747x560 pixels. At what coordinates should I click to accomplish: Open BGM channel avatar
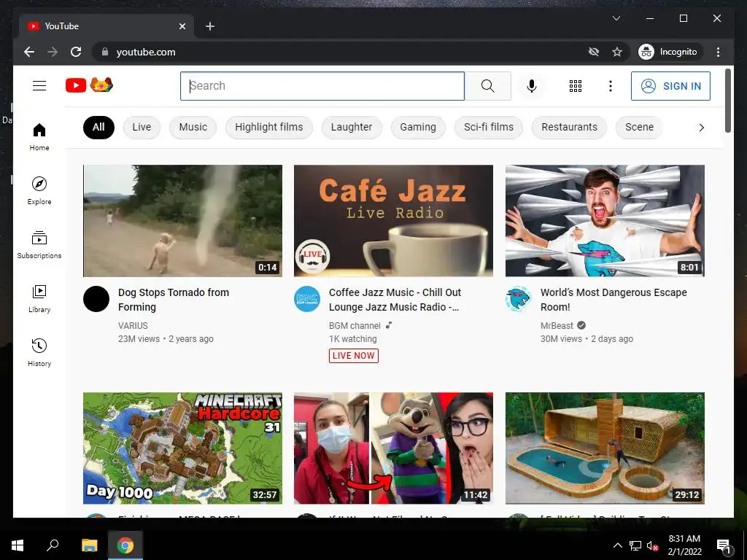pyautogui.click(x=307, y=299)
